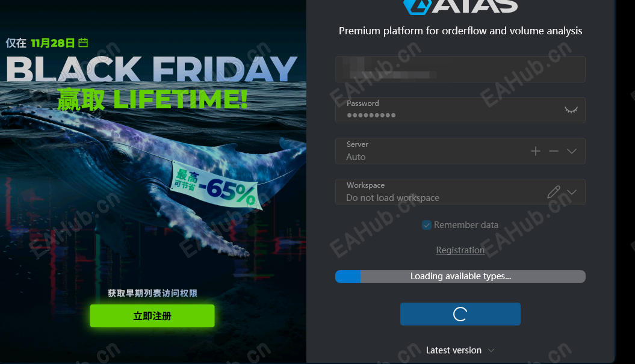Image resolution: width=635 pixels, height=364 pixels.
Task: Click the BLACK FRIDAY headline
Action: 152,69
